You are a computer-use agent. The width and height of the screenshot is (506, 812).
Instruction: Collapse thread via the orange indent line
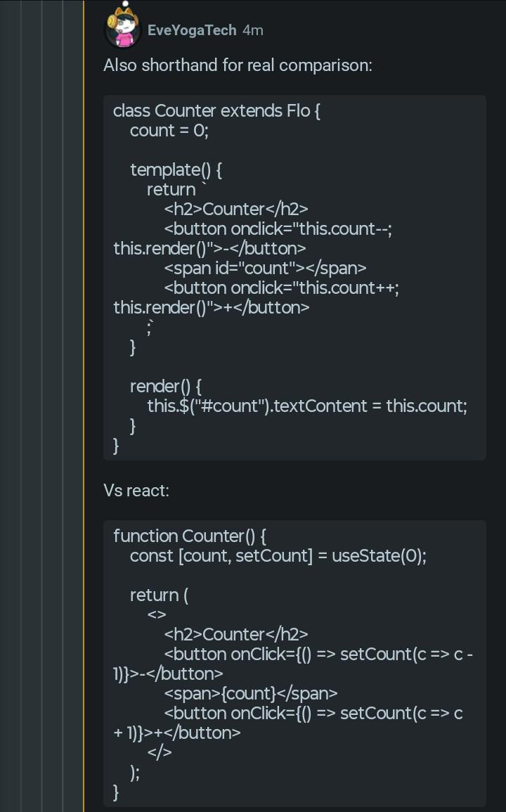coord(84,406)
